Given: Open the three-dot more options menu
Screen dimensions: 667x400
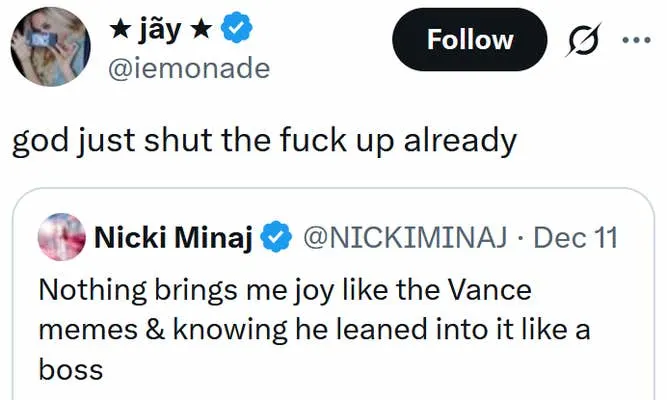Looking at the screenshot, I should click(636, 40).
